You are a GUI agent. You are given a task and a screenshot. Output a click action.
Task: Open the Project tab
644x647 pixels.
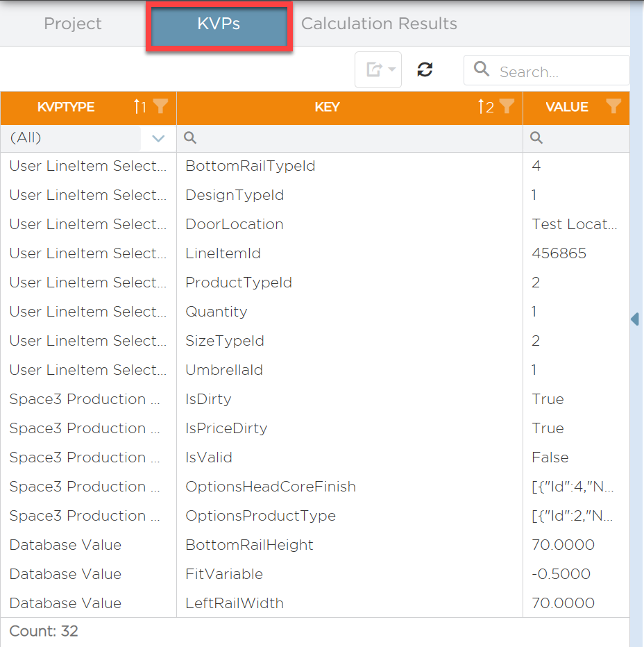73,24
